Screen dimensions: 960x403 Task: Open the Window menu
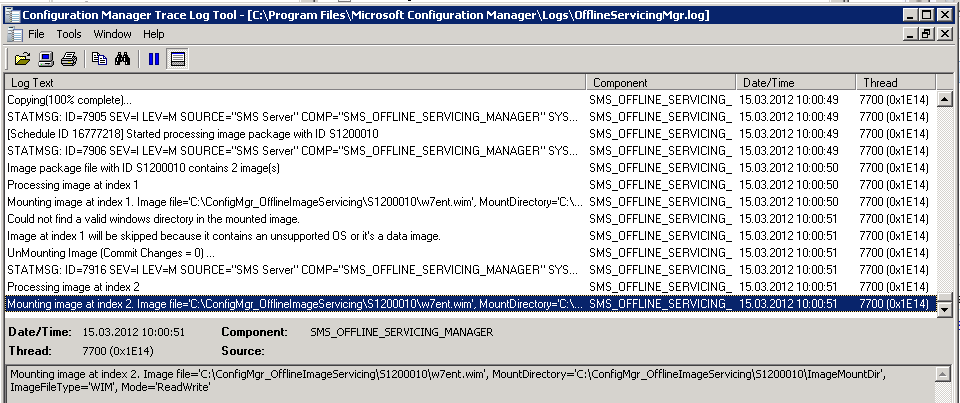(x=112, y=34)
